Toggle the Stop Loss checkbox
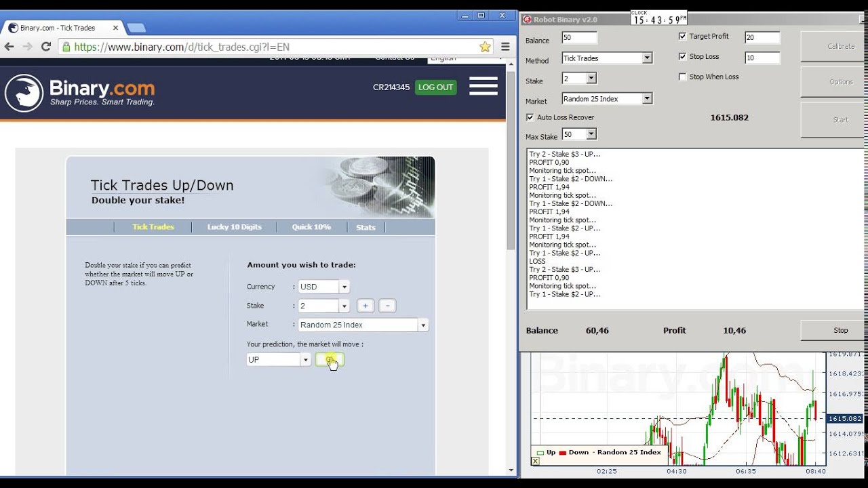This screenshot has height=488, width=868. click(x=682, y=57)
